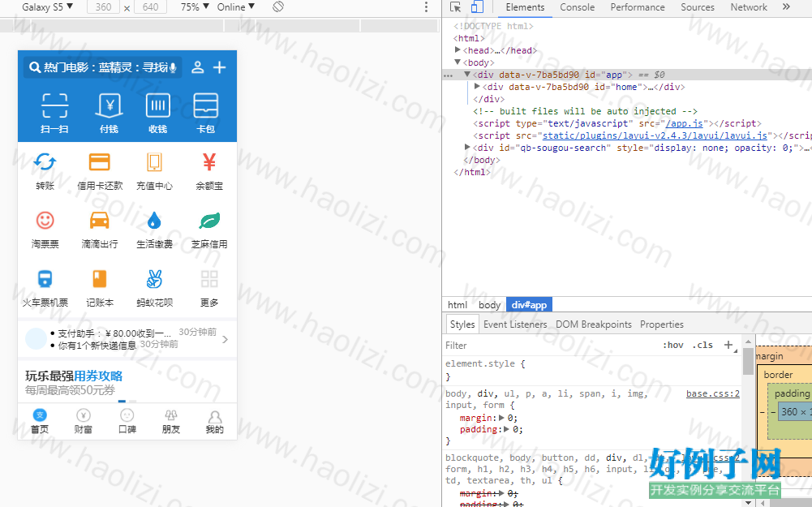The width and height of the screenshot is (812, 507).
Task: Switch to the Performance tab
Action: (x=638, y=7)
